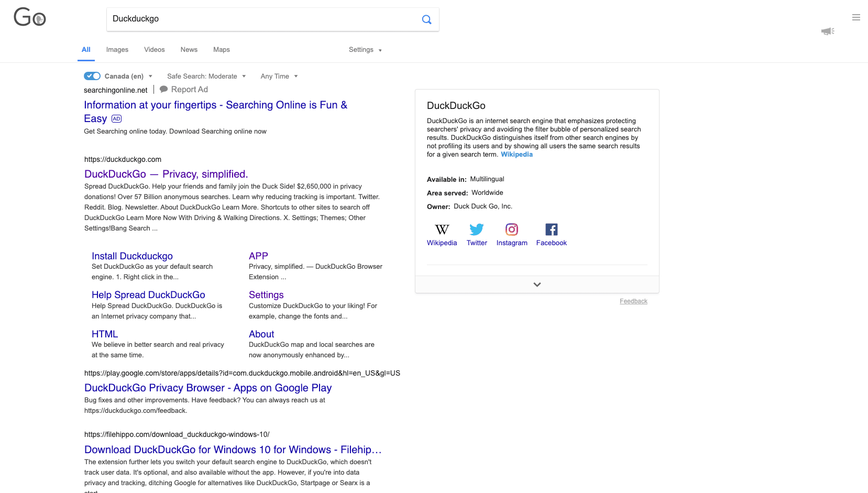
Task: Click the 'Available in: Multilingual' text
Action: pyautogui.click(x=466, y=179)
